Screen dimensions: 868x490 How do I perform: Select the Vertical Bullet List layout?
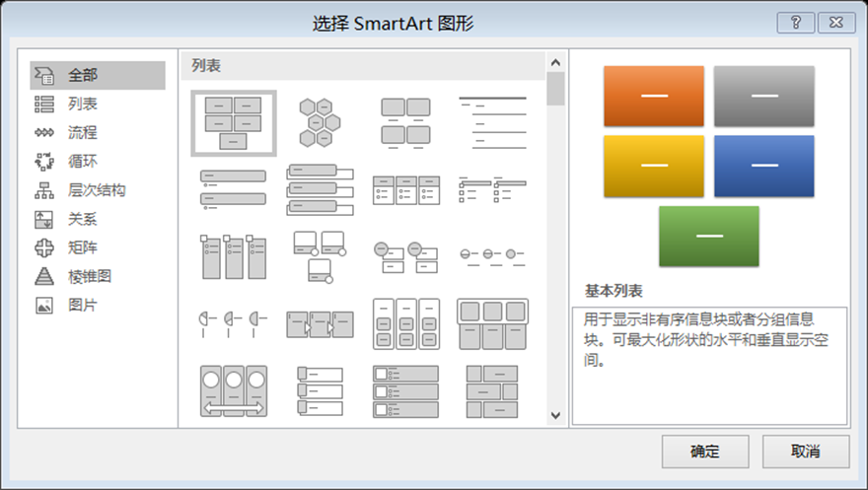point(233,190)
